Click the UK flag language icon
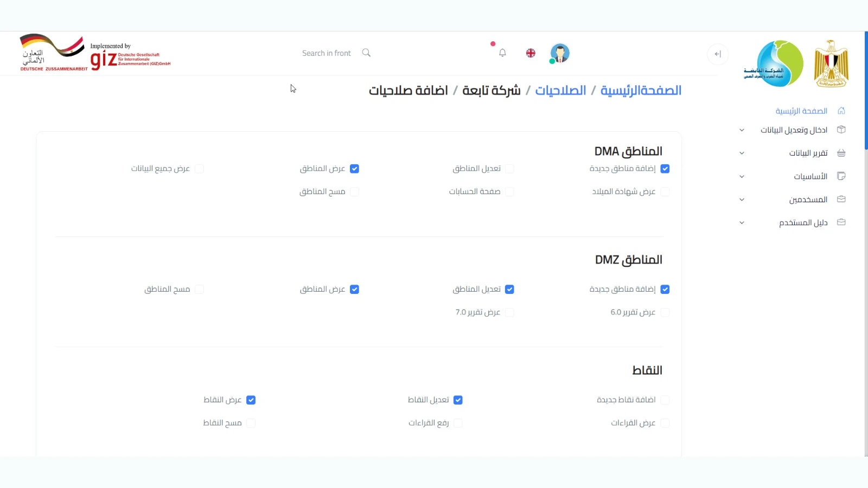This screenshot has width=868, height=488. tap(531, 53)
